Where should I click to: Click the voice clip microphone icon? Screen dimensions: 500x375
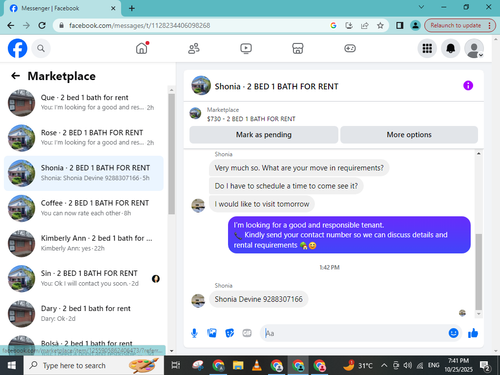pyautogui.click(x=194, y=333)
